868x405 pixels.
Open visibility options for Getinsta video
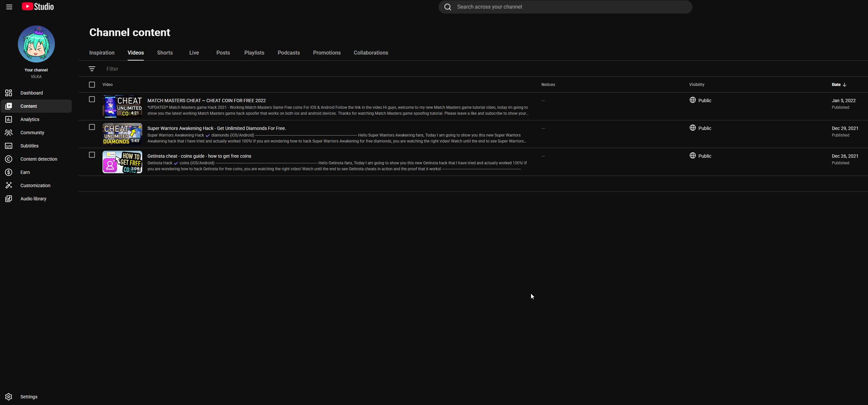tap(700, 156)
